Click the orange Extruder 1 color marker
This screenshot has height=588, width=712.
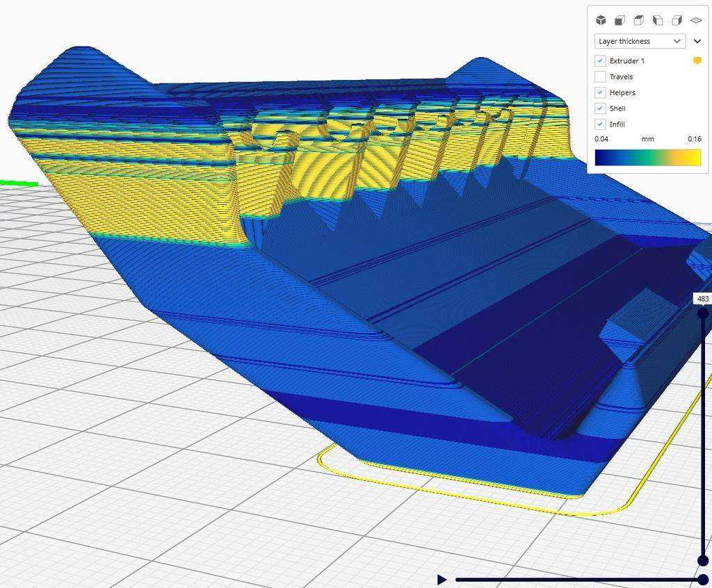[697, 61]
